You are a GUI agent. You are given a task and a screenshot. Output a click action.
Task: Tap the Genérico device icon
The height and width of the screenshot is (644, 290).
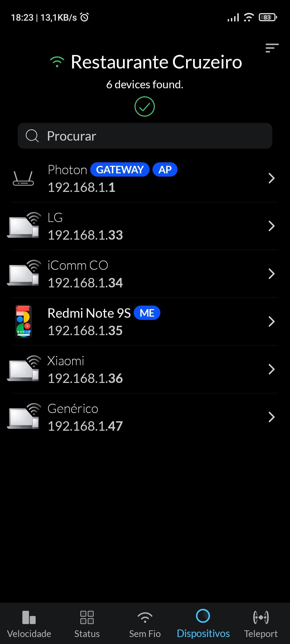point(24,416)
